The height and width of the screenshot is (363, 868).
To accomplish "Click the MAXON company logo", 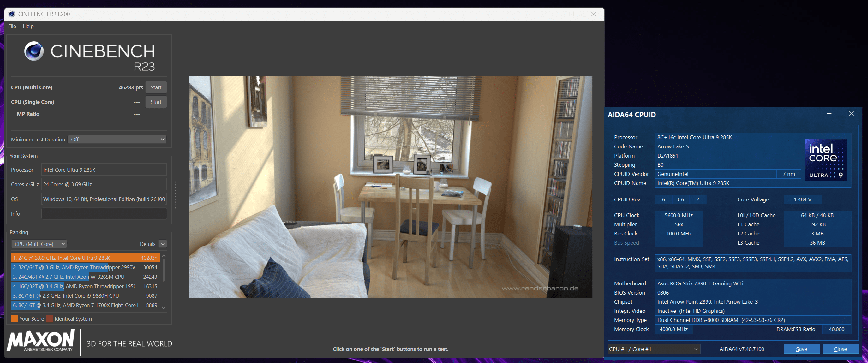I will [x=40, y=340].
